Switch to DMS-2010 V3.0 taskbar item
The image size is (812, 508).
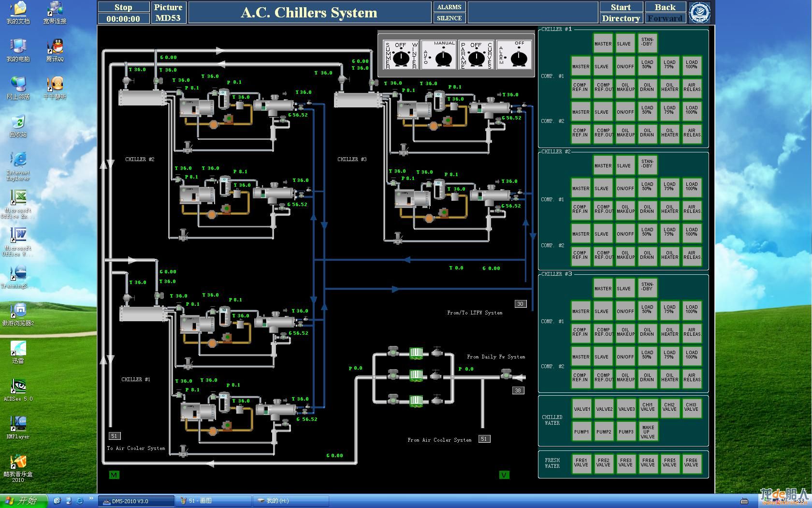coord(136,501)
